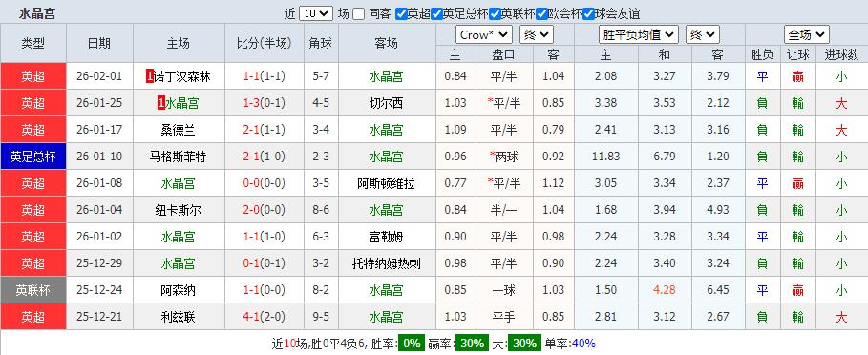Click the date 26-01-17
This screenshot has height=355, width=868.
tap(99, 130)
